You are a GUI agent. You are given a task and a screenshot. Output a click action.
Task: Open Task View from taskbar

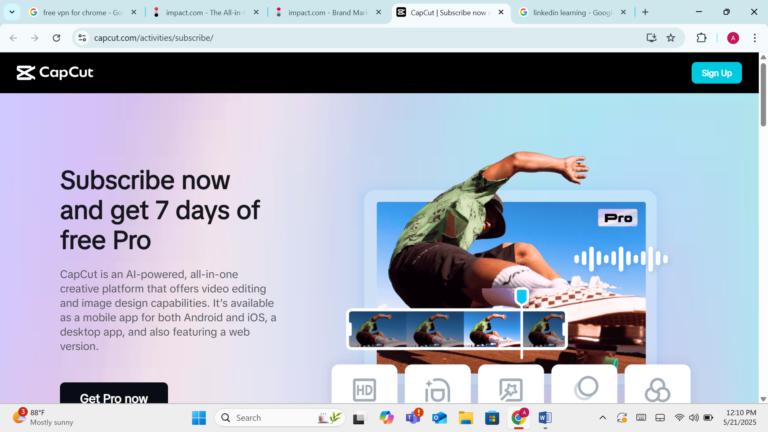click(x=359, y=418)
